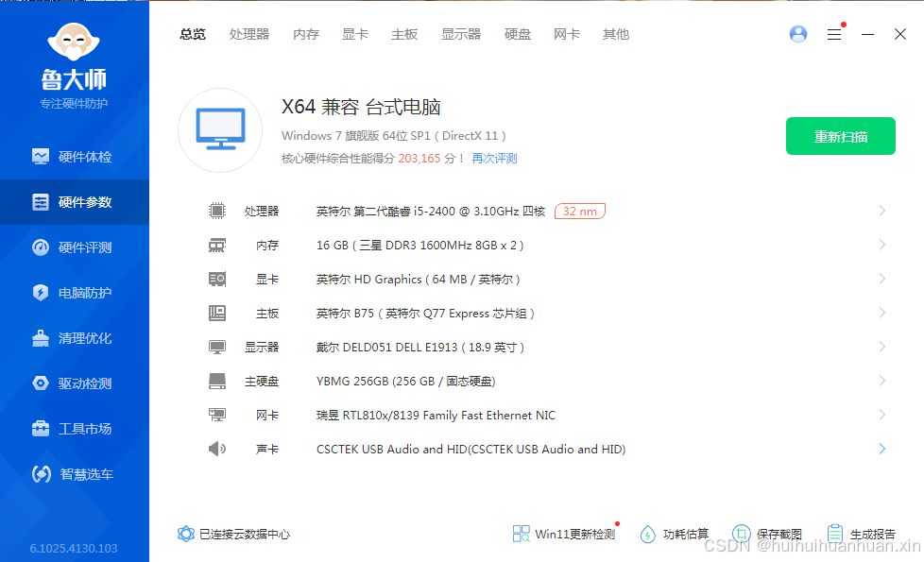The width and height of the screenshot is (924, 562).
Task: Expand 显示器 row details chevron
Action: [882, 347]
